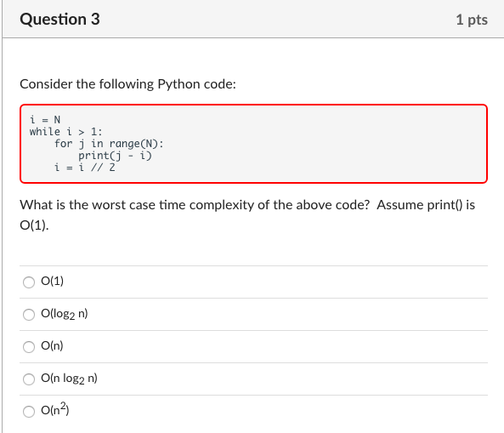Click the 'i = N' code line
Viewport: 504px width, 433px height.
(45, 120)
